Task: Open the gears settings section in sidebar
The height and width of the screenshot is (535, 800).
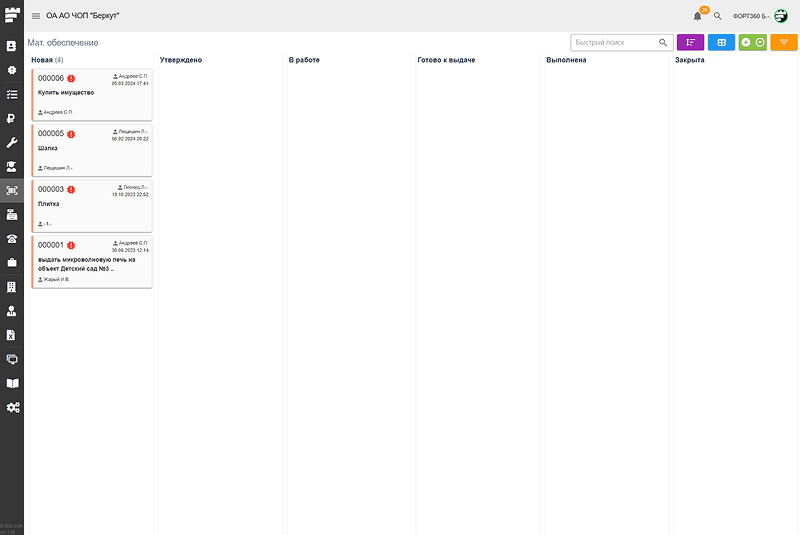Action: pos(12,407)
